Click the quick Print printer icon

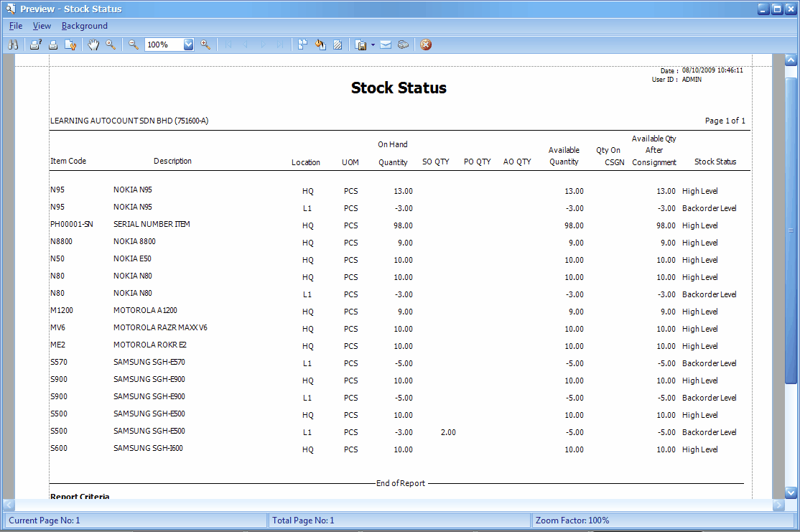pos(53,45)
